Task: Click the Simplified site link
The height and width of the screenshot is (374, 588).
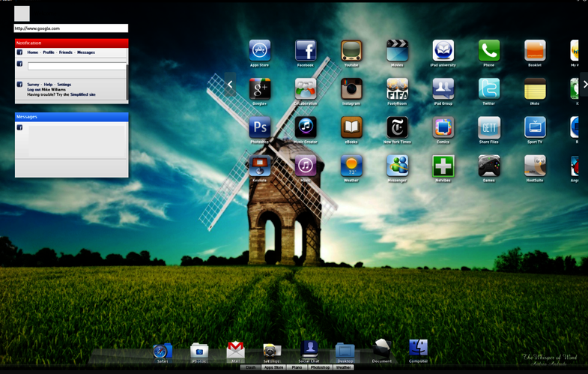Action: coord(82,94)
